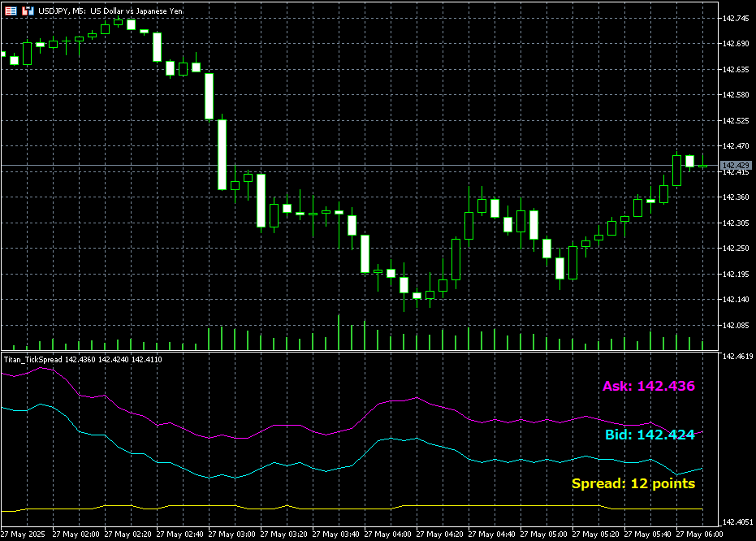Select the 27 May 04:00 time axis label
Image resolution: width=756 pixels, height=541 pixels.
[x=387, y=535]
